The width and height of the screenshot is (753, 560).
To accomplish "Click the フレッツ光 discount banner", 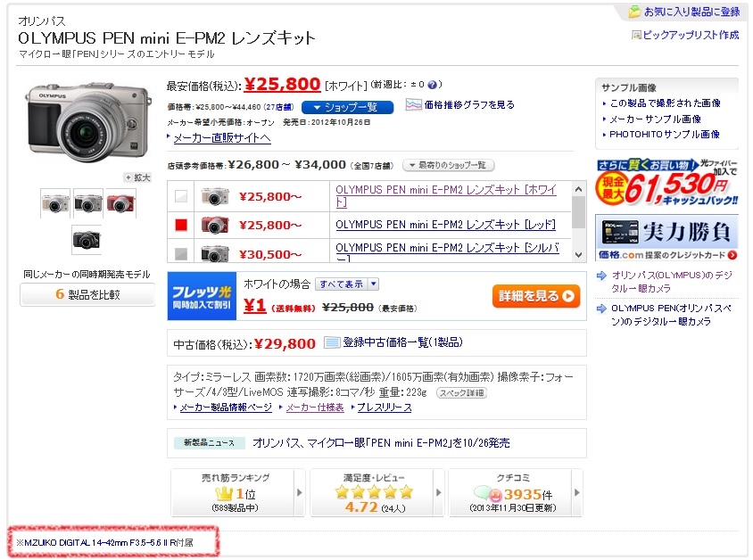I will tap(202, 296).
